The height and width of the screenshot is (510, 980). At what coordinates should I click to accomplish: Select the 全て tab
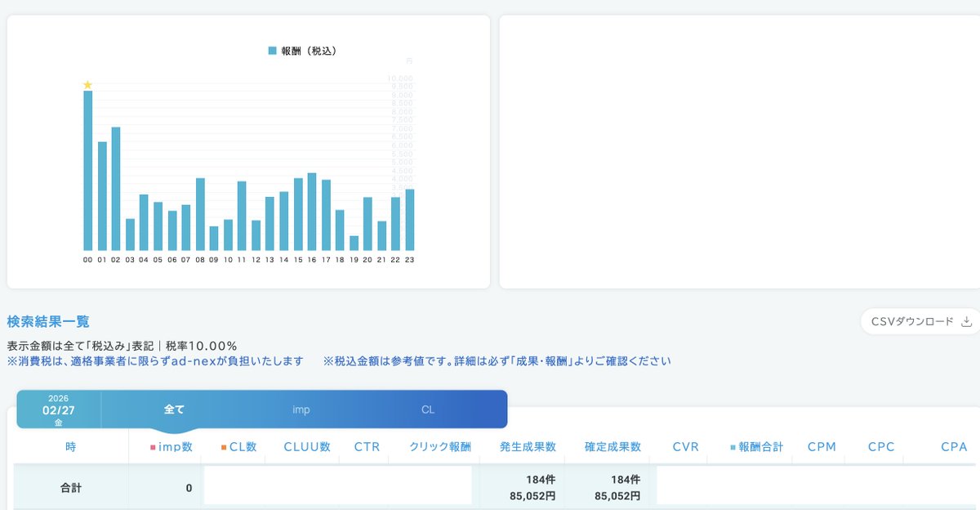click(x=174, y=409)
